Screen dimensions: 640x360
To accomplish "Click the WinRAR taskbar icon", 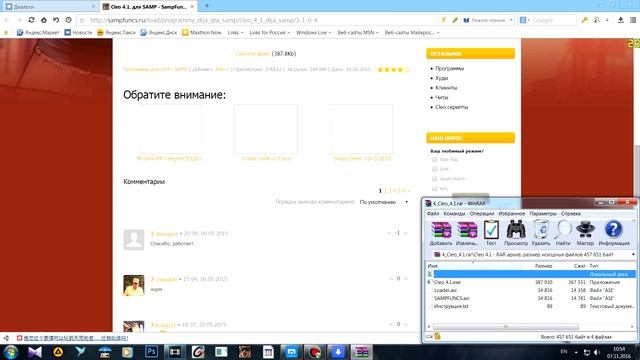I will click(361, 352).
